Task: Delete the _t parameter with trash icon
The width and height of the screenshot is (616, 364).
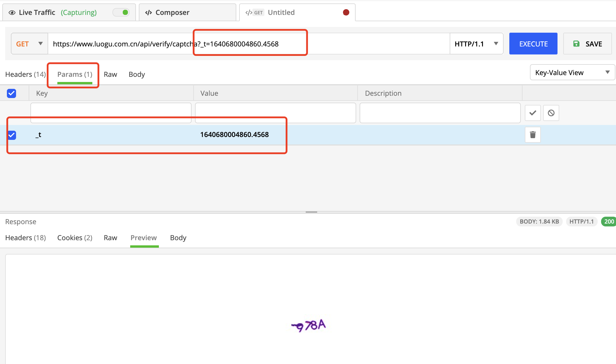Action: point(533,135)
